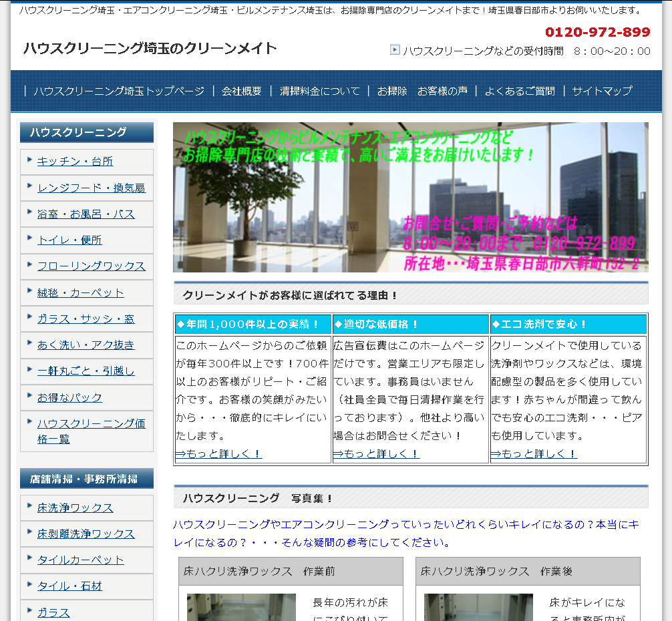672x621 pixels.
Task: Click もっと詳しく under 年間1,000件以上の実績
Action: [218, 453]
